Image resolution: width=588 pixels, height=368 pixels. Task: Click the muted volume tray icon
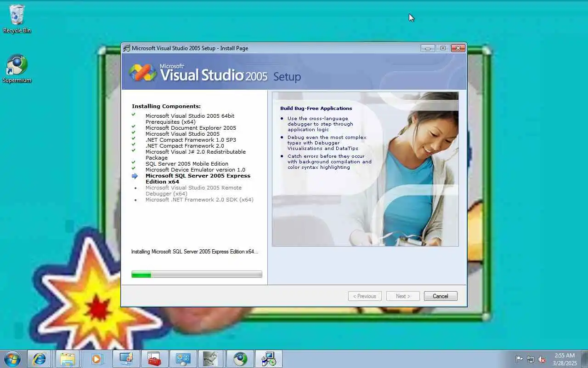542,359
